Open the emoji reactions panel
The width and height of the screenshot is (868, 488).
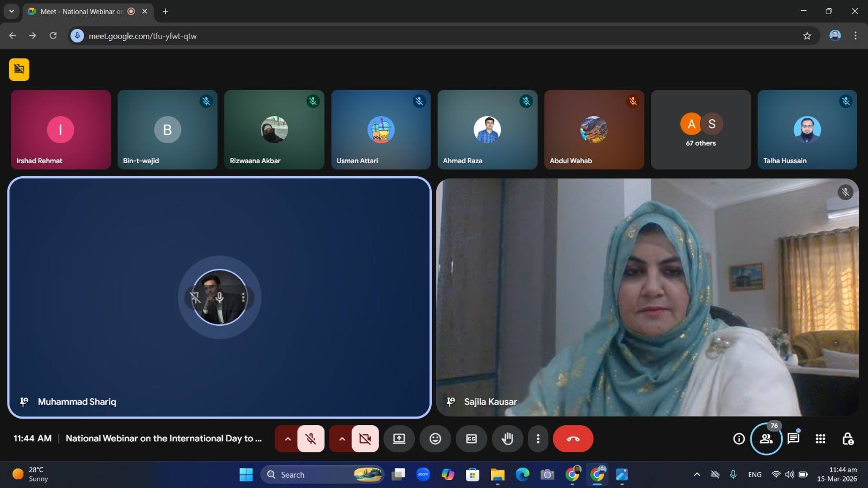pyautogui.click(x=435, y=439)
